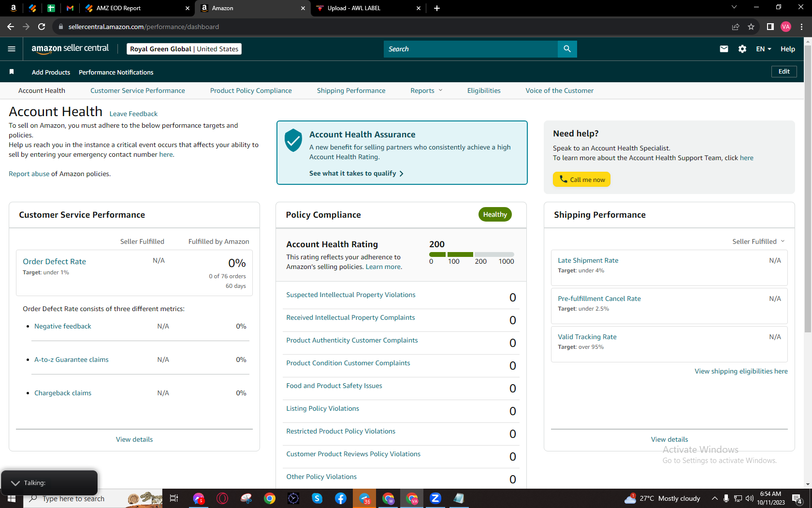The image size is (812, 508).
Task: Open Skype from the taskbar
Action: pyautogui.click(x=317, y=498)
